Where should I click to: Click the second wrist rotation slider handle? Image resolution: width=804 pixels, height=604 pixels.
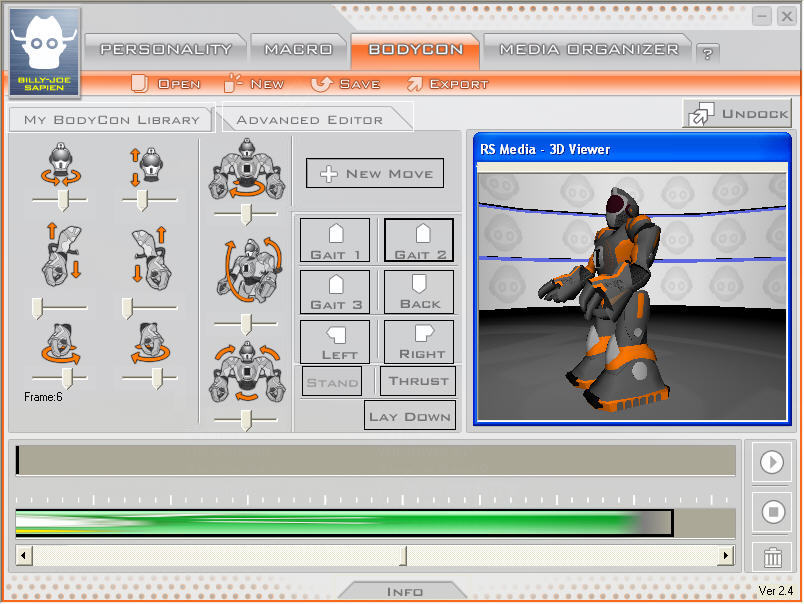(157, 378)
